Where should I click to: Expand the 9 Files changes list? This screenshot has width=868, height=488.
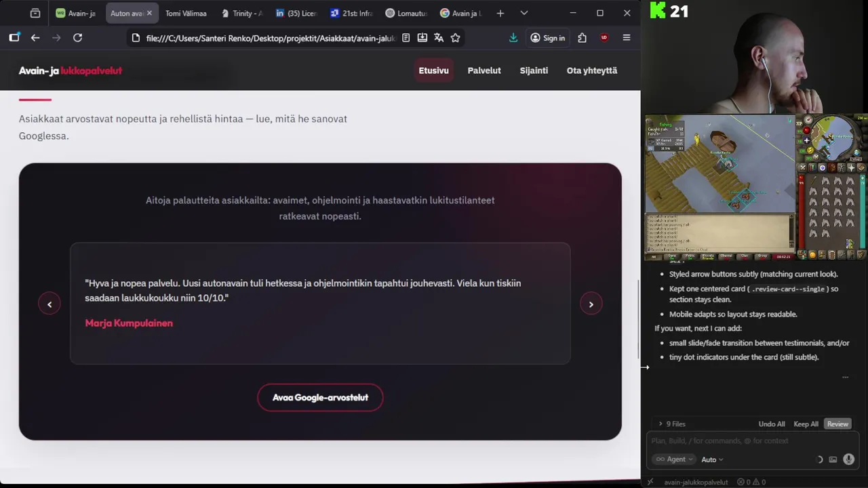(x=672, y=424)
